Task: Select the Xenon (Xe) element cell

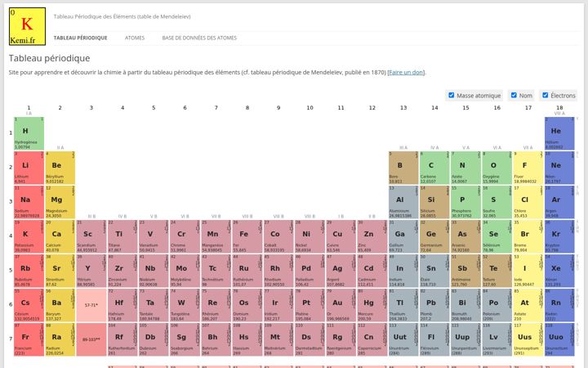Action: (559, 271)
